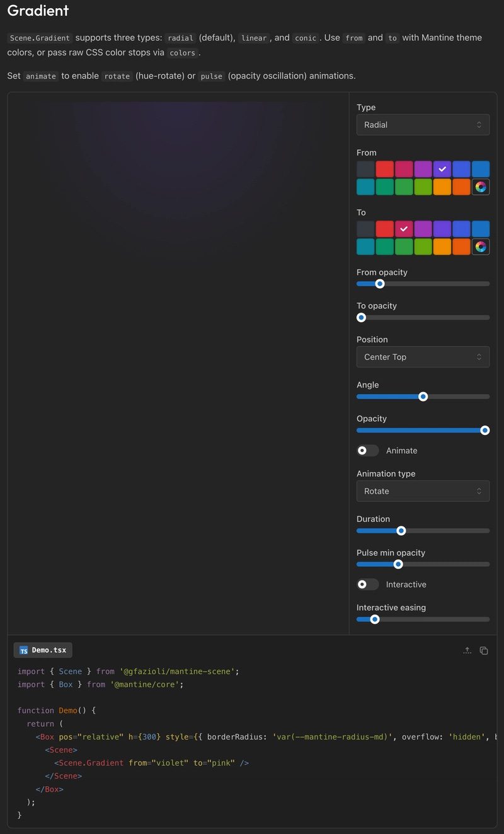Click the From opacity slider handle
This screenshot has width=504, height=834.
tap(379, 284)
